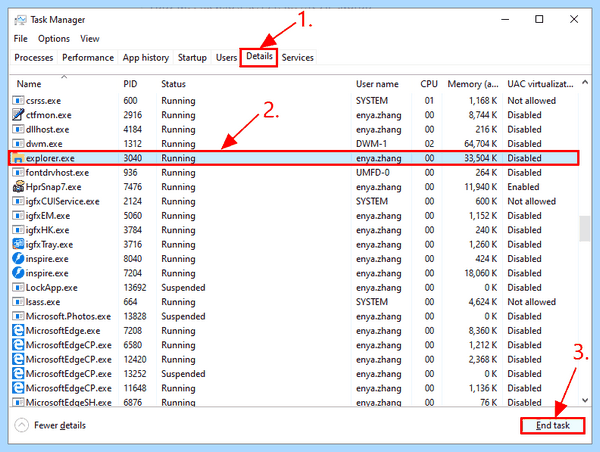
Task: Sort by the Memory column header
Action: click(473, 84)
